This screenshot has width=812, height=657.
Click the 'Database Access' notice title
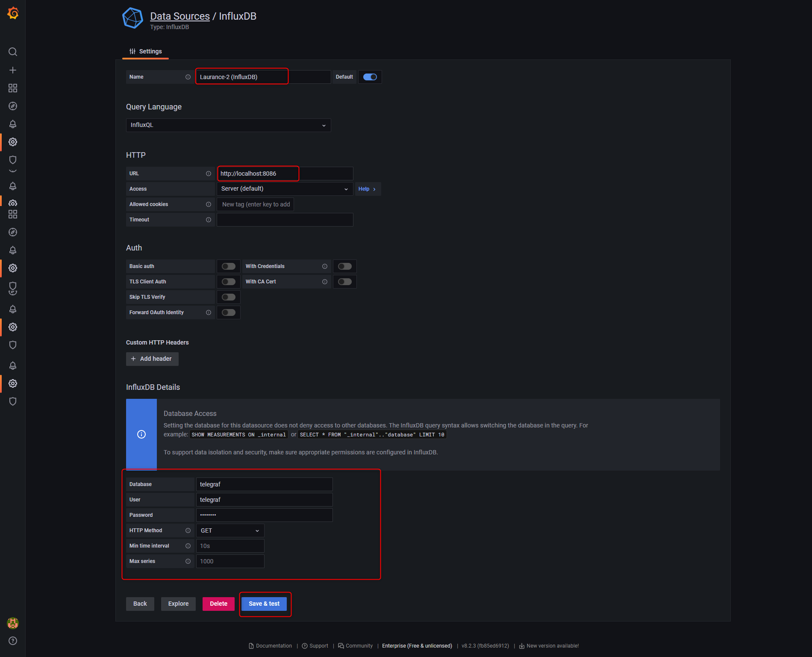click(190, 413)
